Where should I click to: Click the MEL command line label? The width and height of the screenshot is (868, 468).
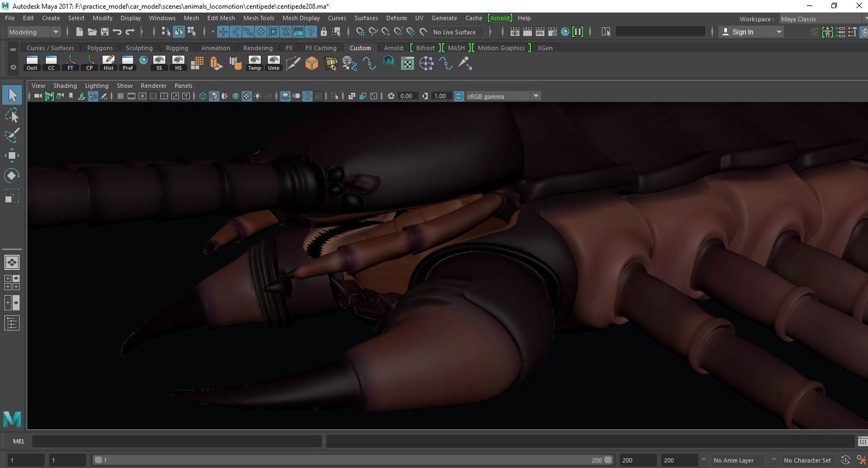(19, 441)
